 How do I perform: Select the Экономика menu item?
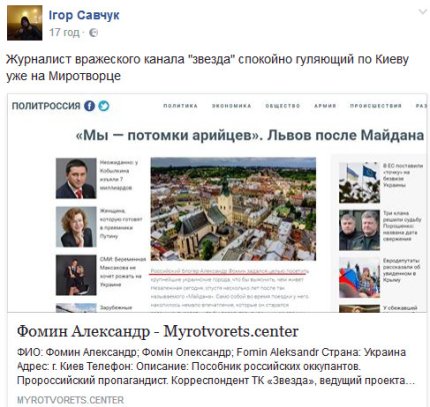tap(231, 106)
